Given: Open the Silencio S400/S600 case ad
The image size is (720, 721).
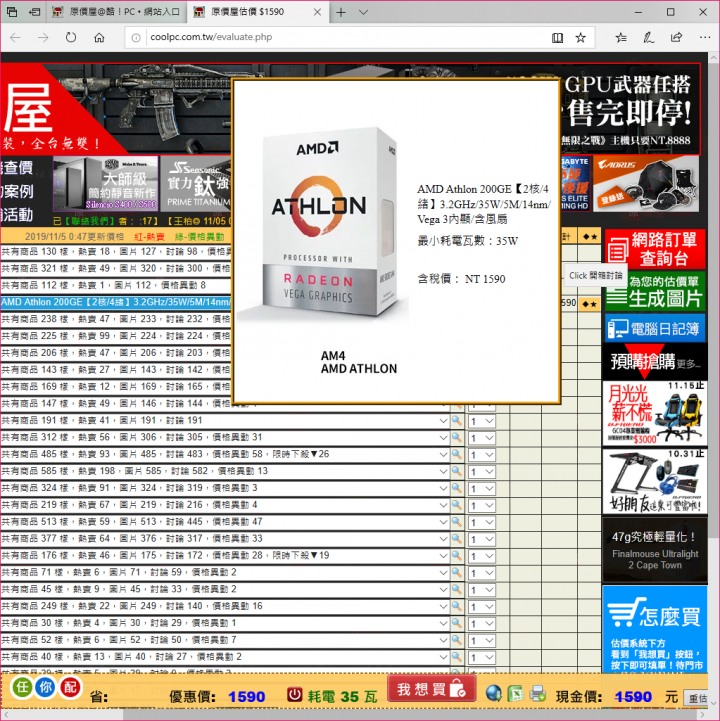Looking at the screenshot, I should (106, 183).
